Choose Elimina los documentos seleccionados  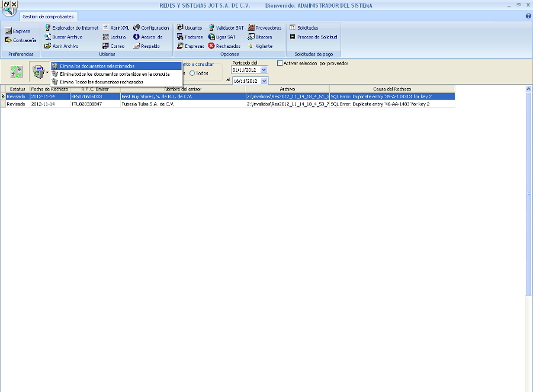(97, 66)
